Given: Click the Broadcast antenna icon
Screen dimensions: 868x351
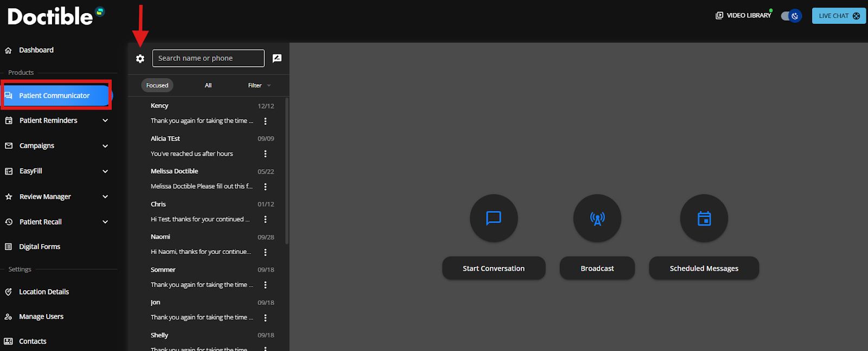Looking at the screenshot, I should tap(597, 218).
